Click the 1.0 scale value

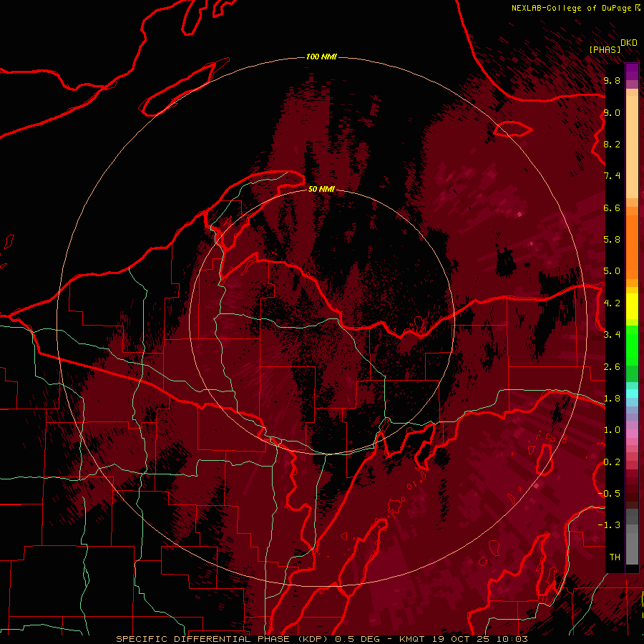pos(612,430)
